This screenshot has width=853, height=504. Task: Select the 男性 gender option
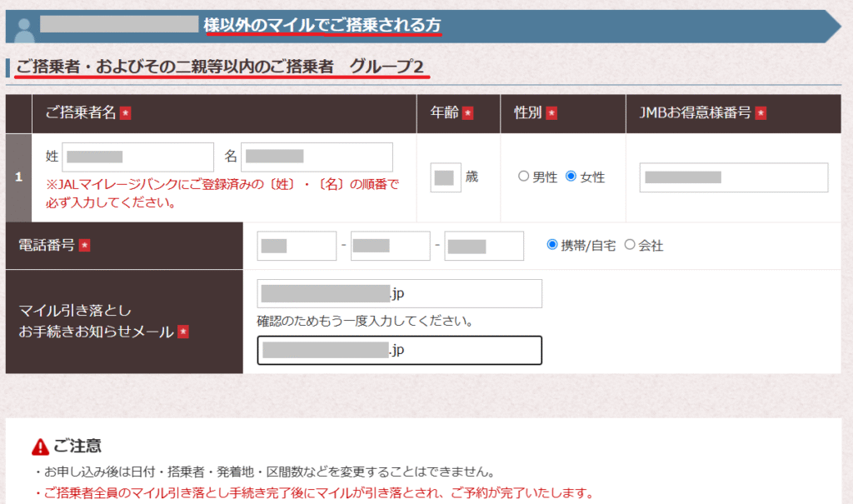pyautogui.click(x=523, y=177)
